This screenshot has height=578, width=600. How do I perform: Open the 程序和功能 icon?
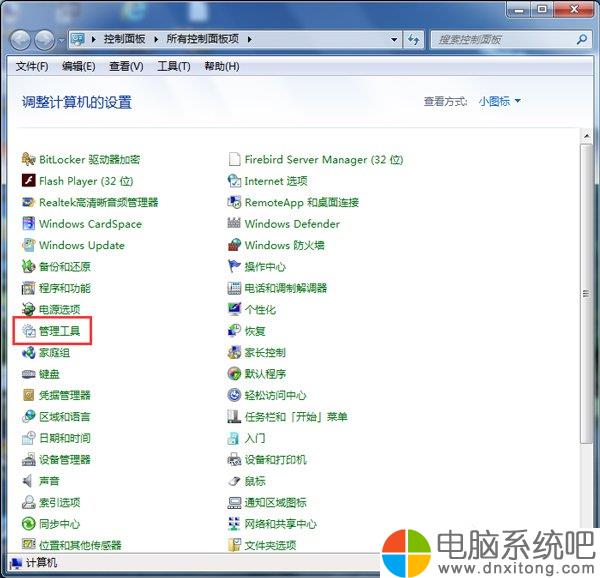(x=29, y=288)
